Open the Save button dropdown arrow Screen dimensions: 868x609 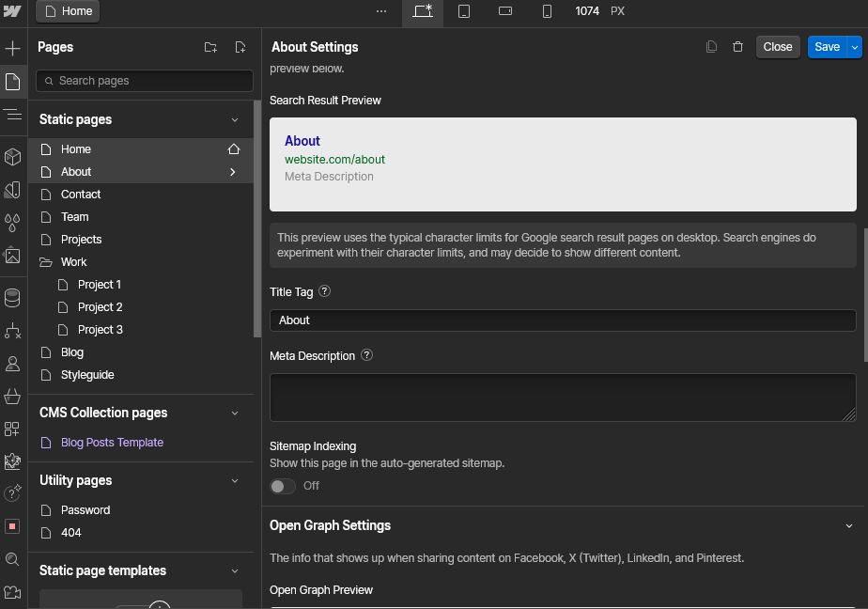pos(855,47)
